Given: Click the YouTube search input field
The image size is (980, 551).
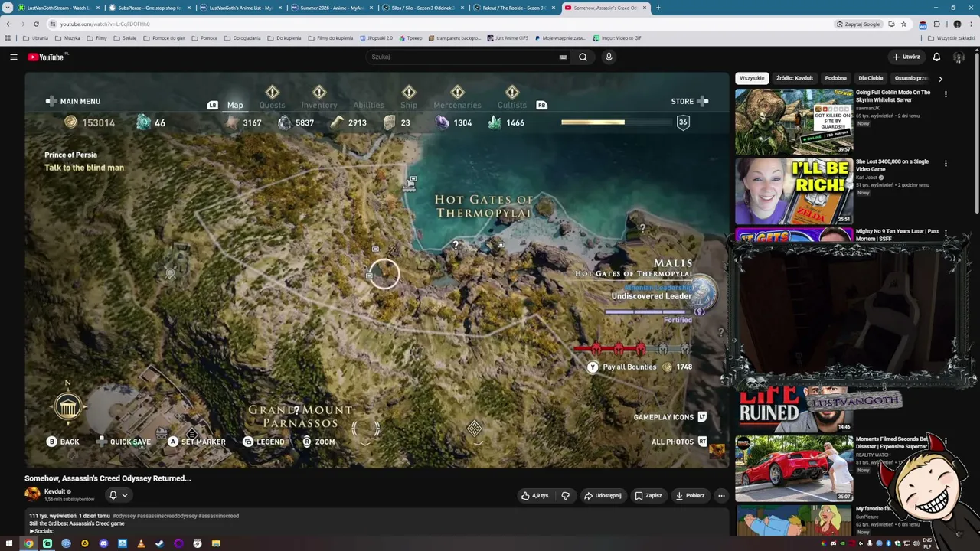Looking at the screenshot, I should click(x=463, y=57).
